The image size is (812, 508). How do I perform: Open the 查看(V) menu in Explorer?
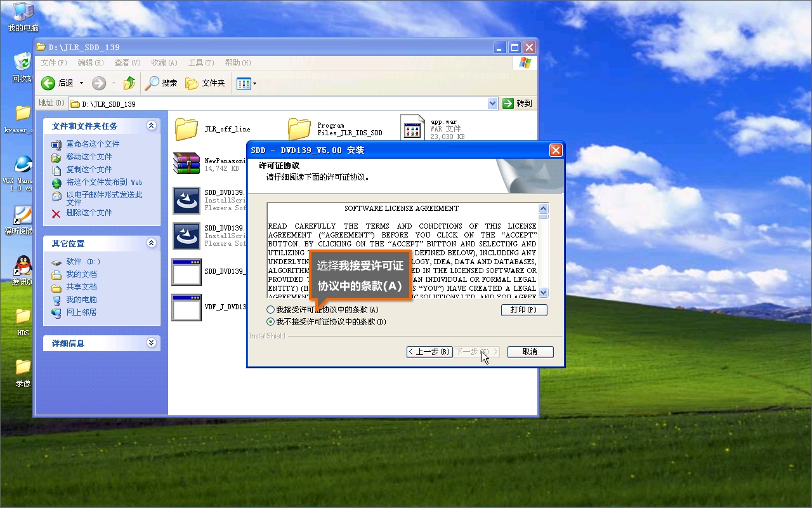click(x=128, y=63)
